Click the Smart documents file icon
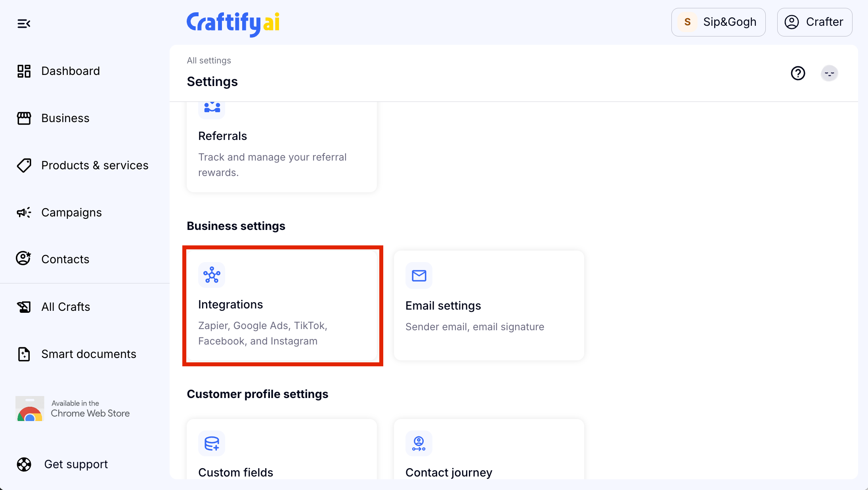This screenshot has width=868, height=490. (x=24, y=354)
